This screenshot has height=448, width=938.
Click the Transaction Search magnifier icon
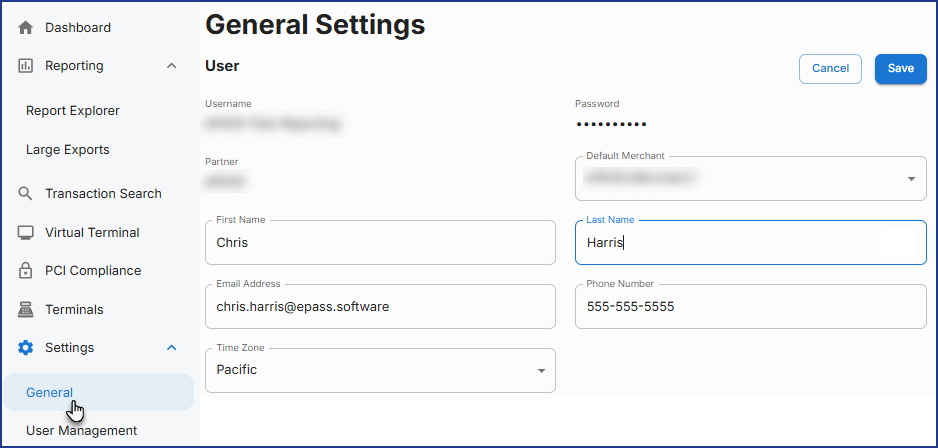tap(26, 194)
